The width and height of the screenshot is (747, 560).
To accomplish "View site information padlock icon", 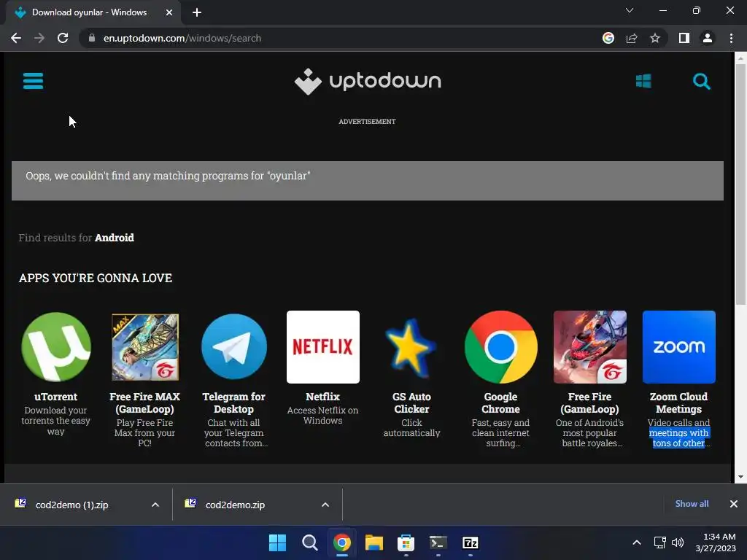I will [92, 38].
